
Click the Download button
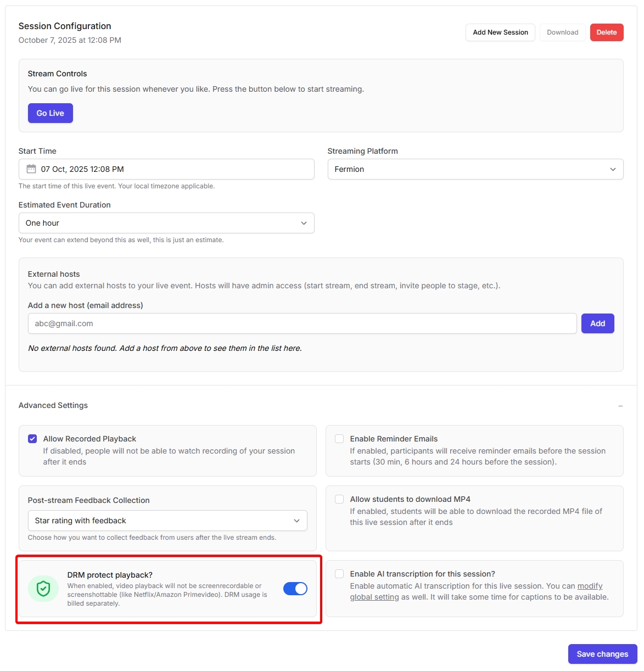point(562,32)
